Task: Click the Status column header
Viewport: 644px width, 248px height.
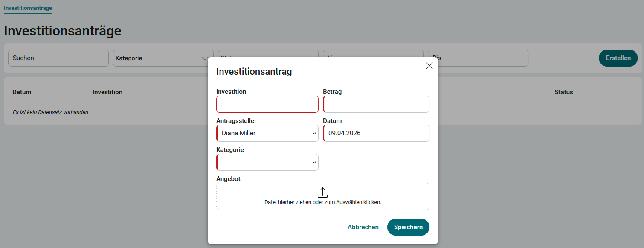Action: pos(563,92)
